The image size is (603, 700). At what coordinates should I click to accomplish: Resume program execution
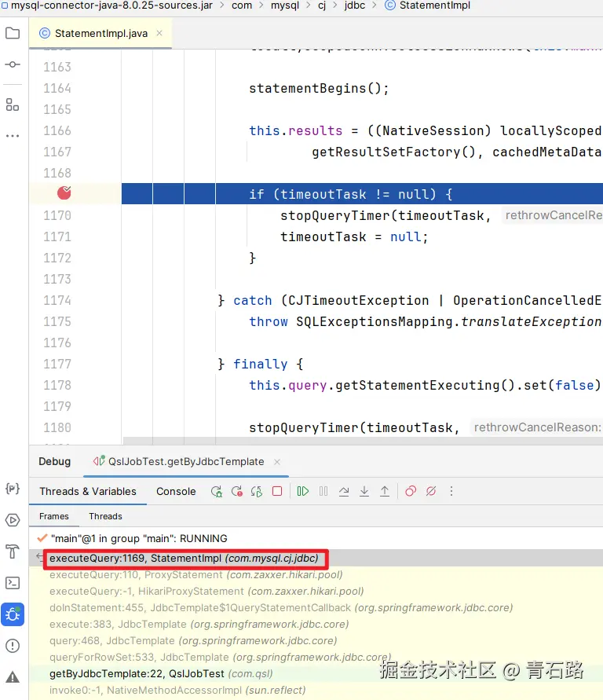click(x=303, y=491)
